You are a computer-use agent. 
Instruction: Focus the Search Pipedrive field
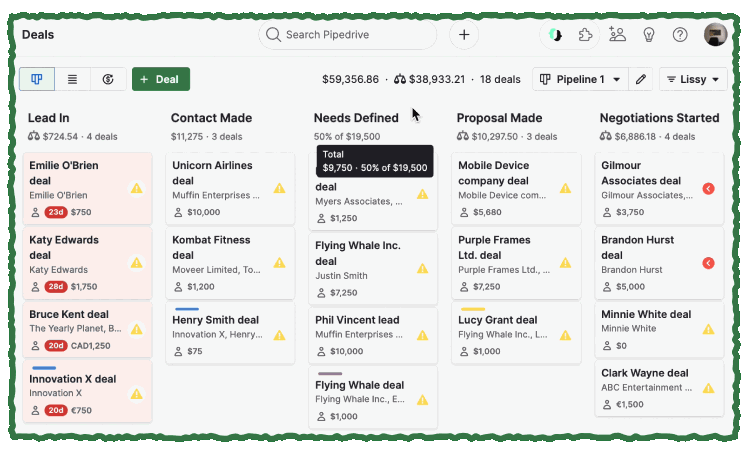click(x=348, y=35)
